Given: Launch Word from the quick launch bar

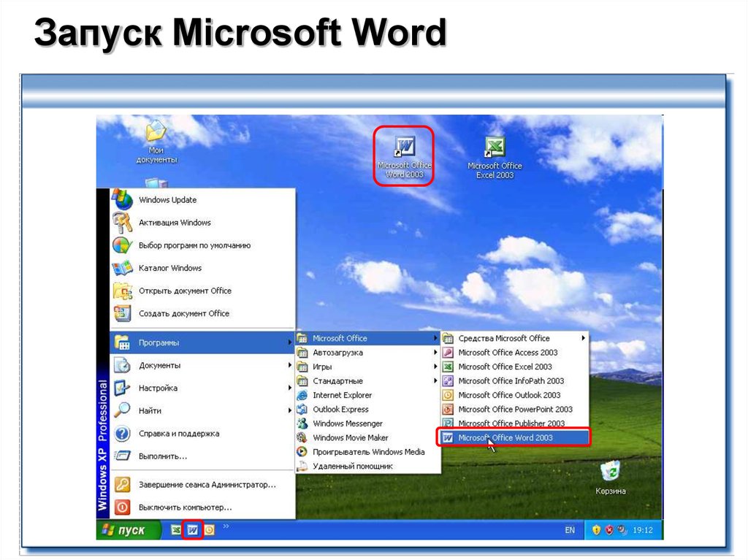Looking at the screenshot, I should click(193, 530).
